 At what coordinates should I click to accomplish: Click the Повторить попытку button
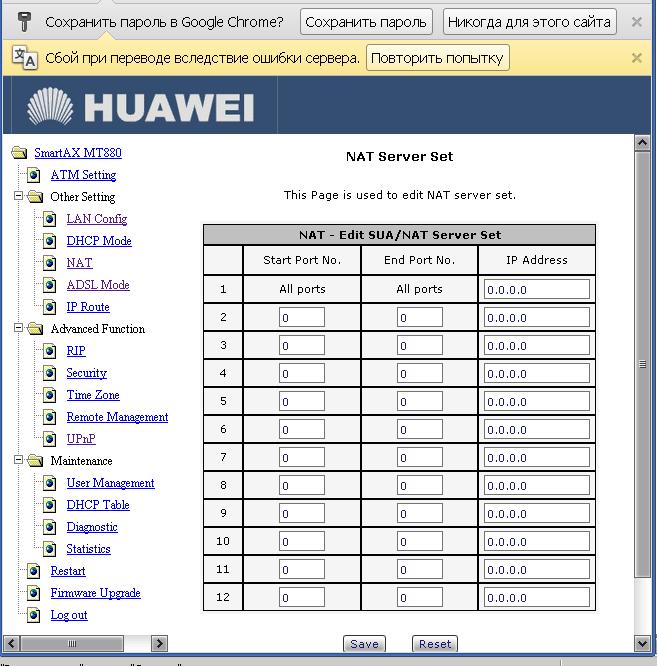(438, 58)
